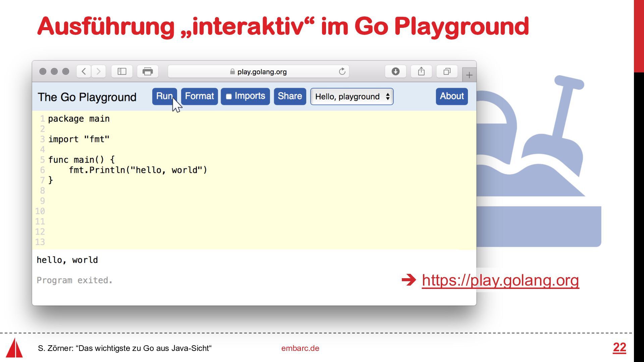This screenshot has height=362, width=644.
Task: Click the macOS red close window dot
Action: tap(43, 71)
